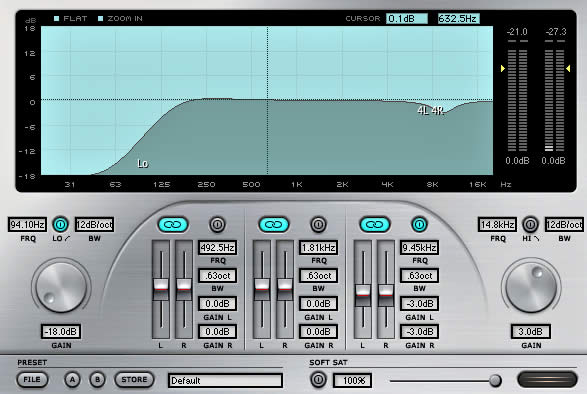Open the Default preset name field

[x=225, y=381]
